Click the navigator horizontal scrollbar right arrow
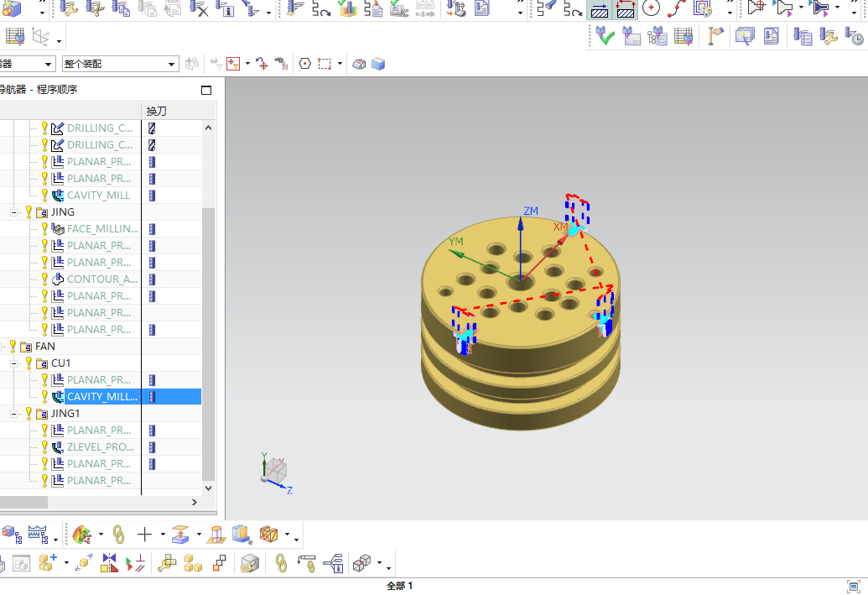Viewport: 868px width, 595px height. pos(195,502)
